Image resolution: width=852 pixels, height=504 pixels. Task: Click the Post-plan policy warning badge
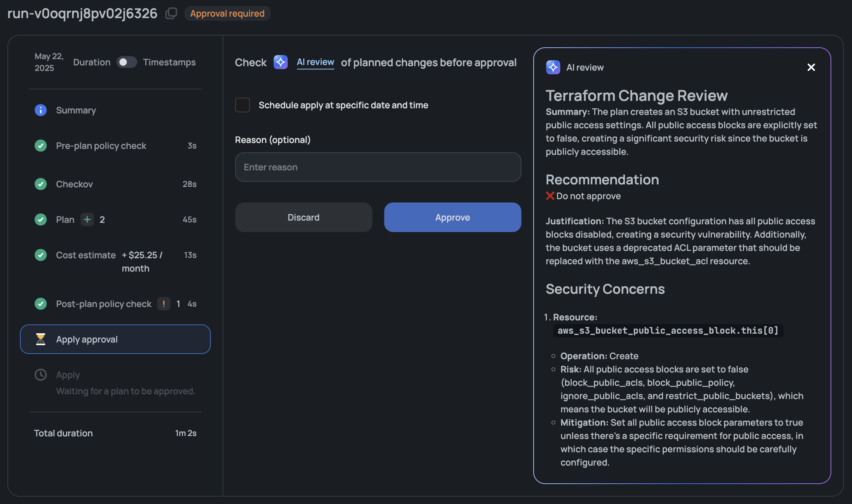click(164, 304)
